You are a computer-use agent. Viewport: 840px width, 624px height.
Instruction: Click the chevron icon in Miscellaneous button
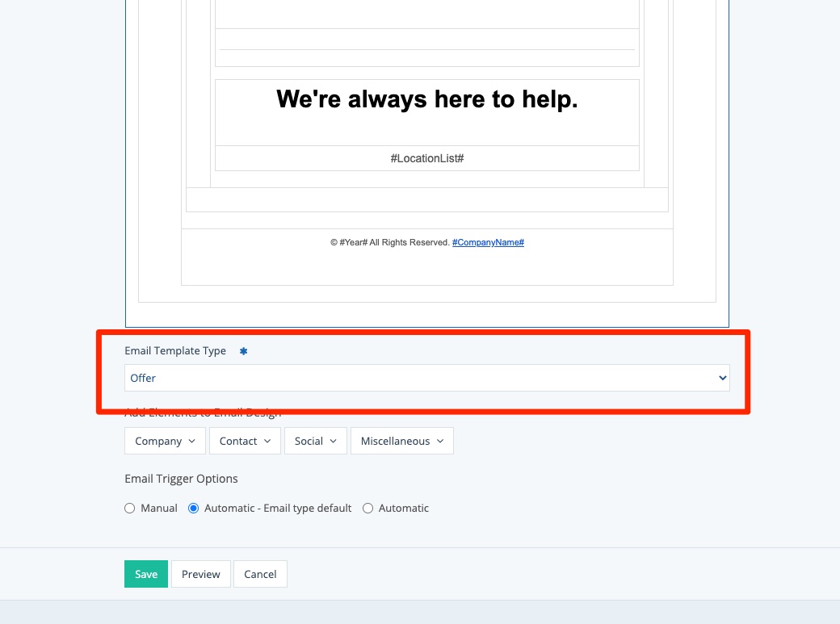(x=440, y=441)
